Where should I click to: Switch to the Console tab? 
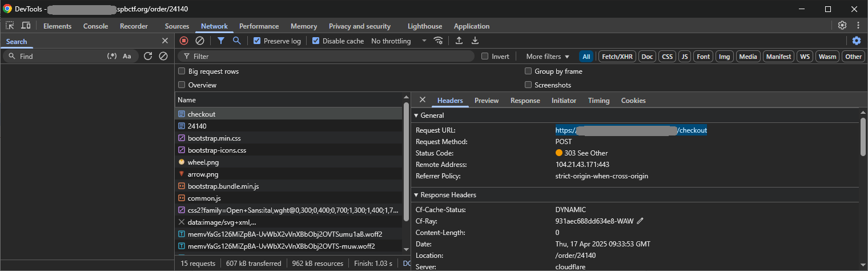[x=95, y=26]
